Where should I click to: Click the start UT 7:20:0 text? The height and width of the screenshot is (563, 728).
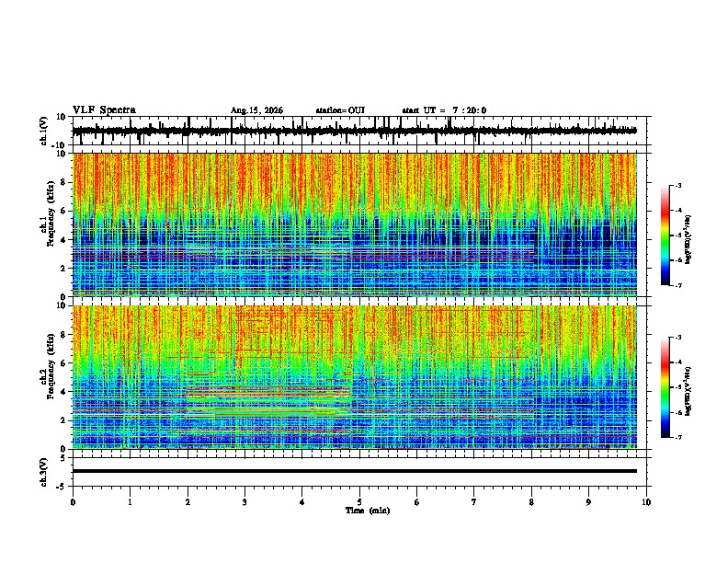pos(444,110)
